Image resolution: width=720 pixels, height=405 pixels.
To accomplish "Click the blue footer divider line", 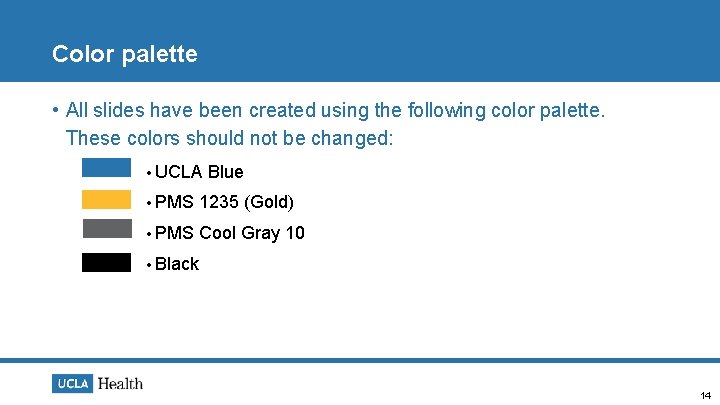I will [x=360, y=360].
